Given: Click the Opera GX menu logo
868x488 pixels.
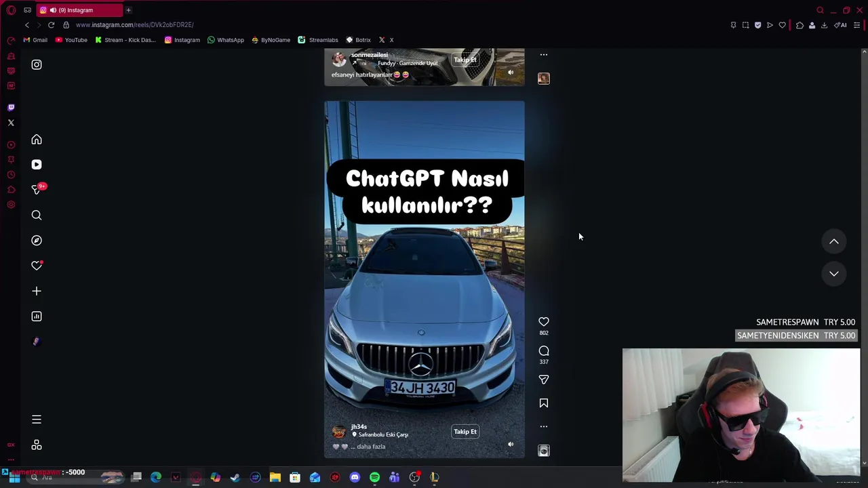Looking at the screenshot, I should (x=11, y=10).
